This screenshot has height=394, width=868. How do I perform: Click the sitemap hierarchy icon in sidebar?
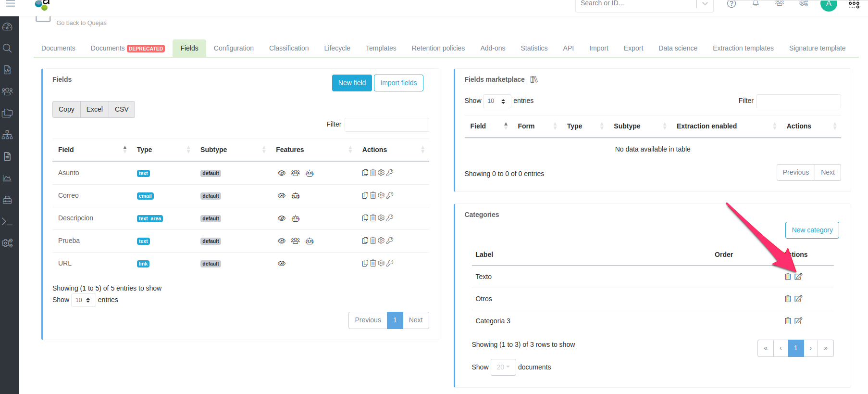7,135
